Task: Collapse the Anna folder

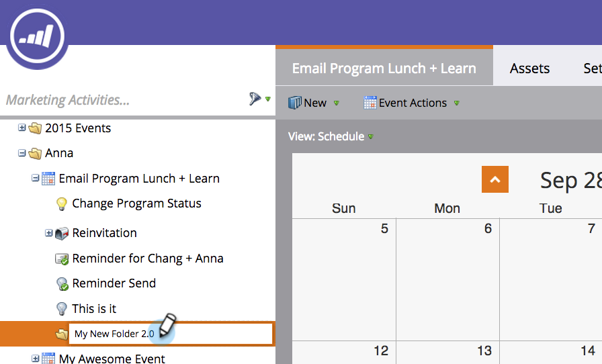Action: [22, 153]
